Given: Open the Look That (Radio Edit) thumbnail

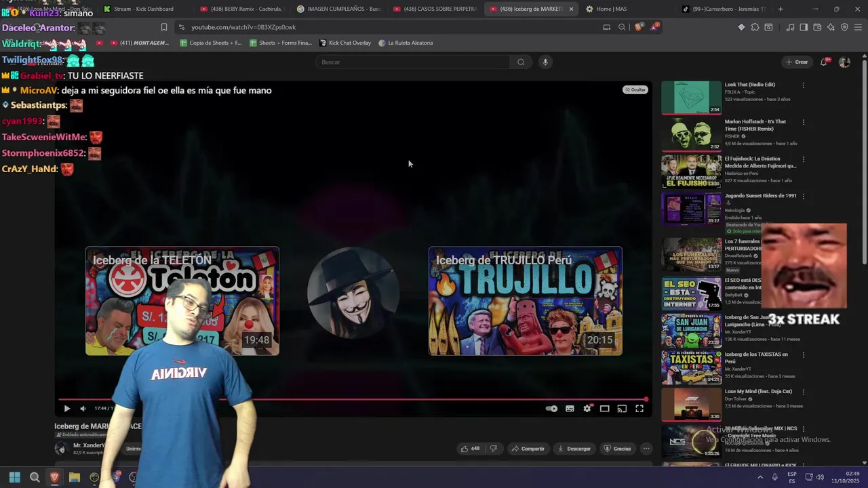Looking at the screenshot, I should tap(691, 98).
